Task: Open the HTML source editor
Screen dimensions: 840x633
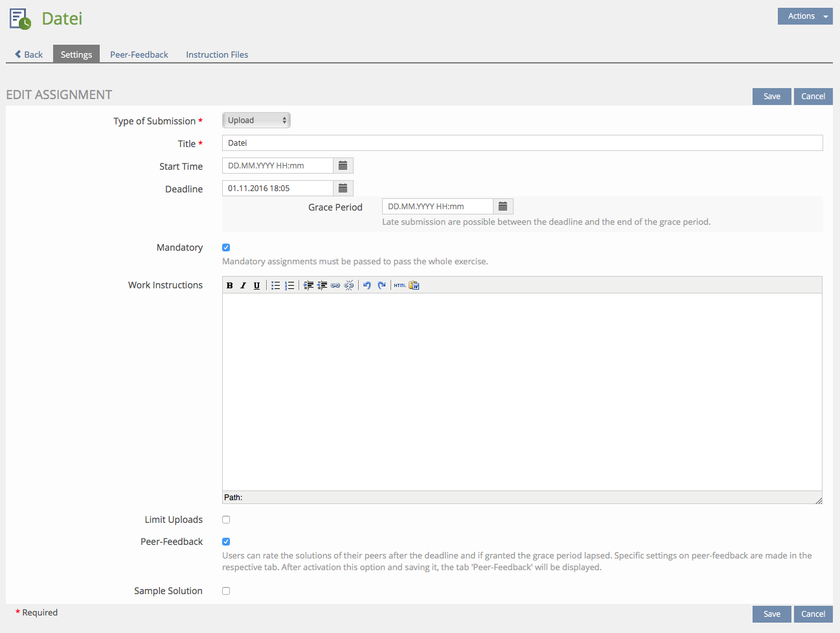Action: [x=400, y=286]
